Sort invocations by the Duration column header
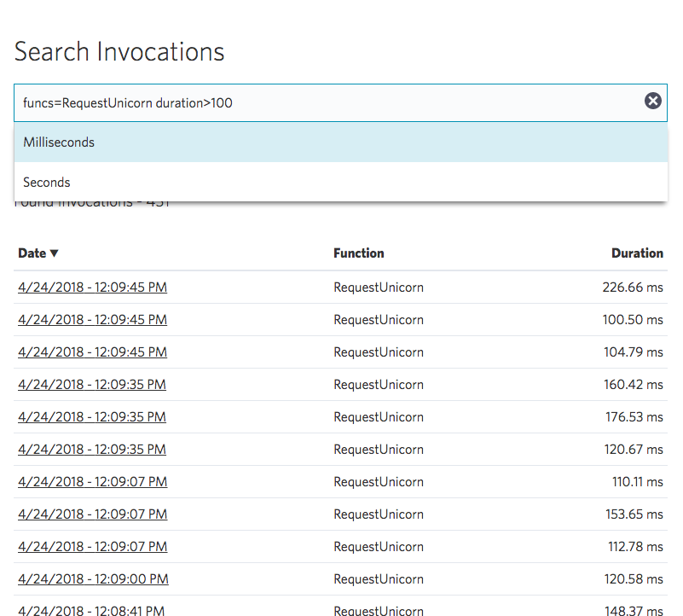The width and height of the screenshot is (683, 616). (637, 253)
